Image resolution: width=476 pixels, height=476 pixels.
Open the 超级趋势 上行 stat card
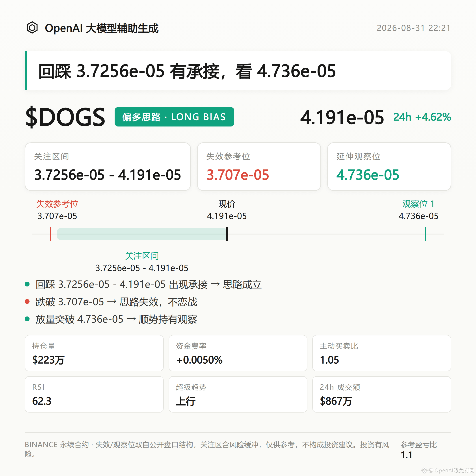point(238,394)
